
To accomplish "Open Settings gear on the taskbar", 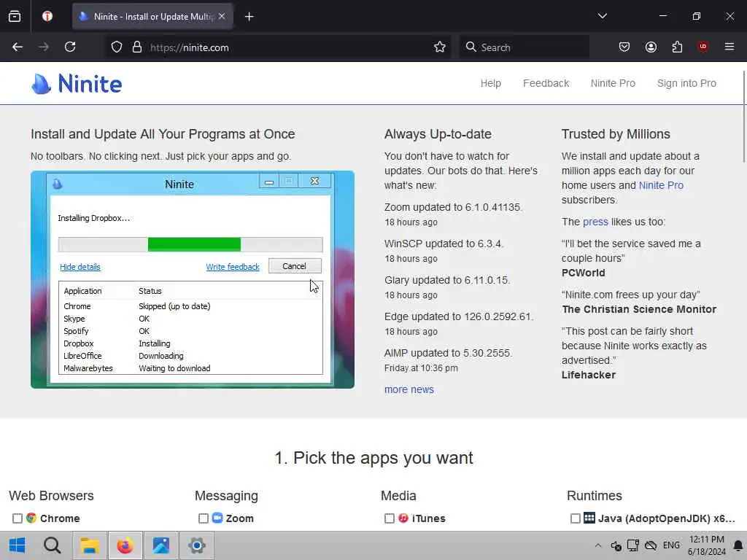I will click(197, 545).
